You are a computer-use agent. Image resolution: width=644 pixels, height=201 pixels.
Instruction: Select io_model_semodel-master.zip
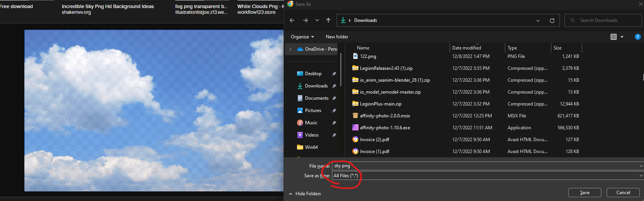pyautogui.click(x=390, y=92)
